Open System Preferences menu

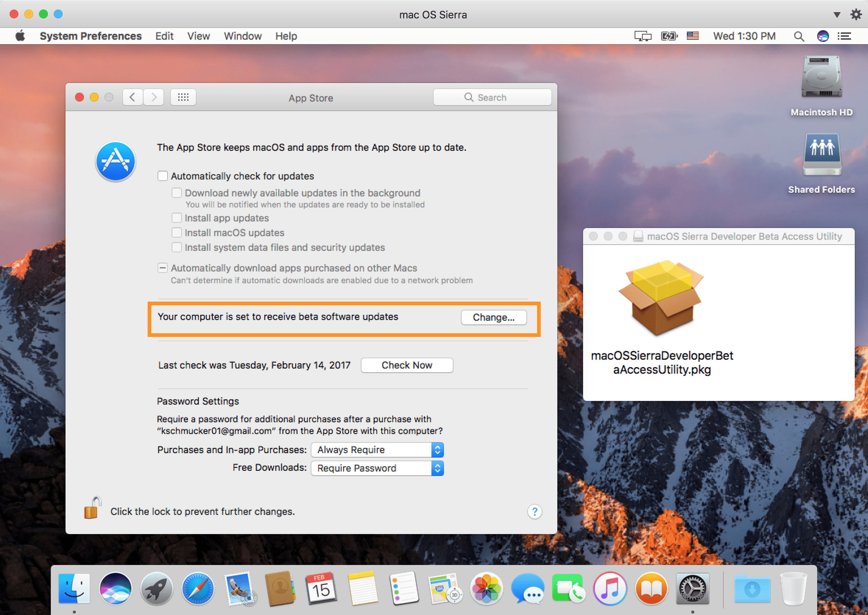91,36
